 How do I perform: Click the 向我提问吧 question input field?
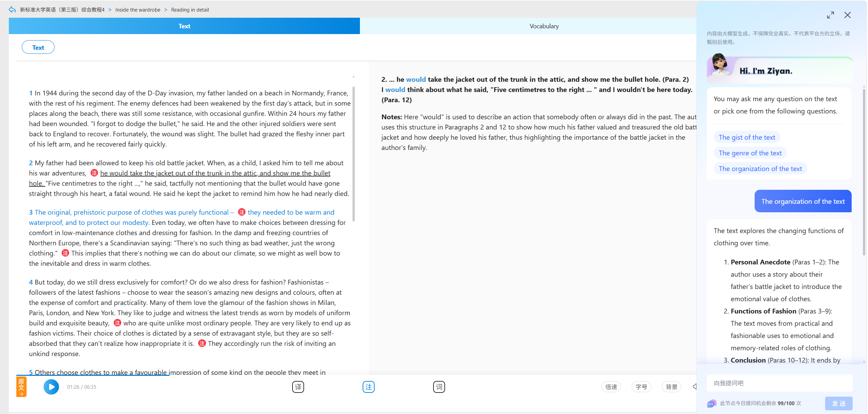[x=779, y=383]
